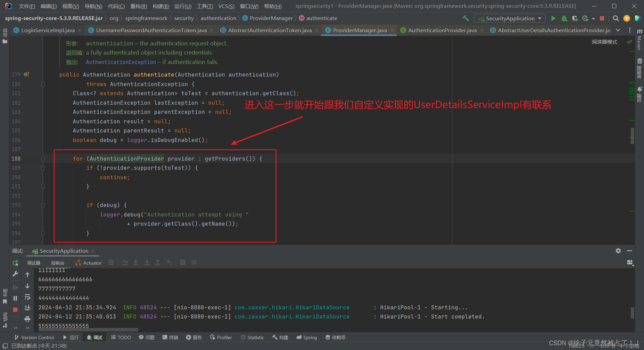The image size is (644, 350).
Task: Stop the app via top toolbar square
Action: 602,18
